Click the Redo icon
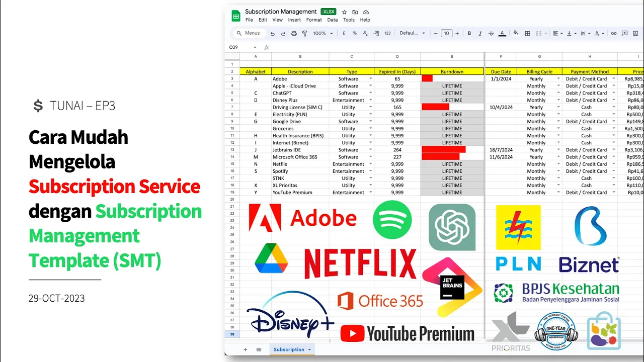Screen dimensions: 644x362 tap(283, 34)
